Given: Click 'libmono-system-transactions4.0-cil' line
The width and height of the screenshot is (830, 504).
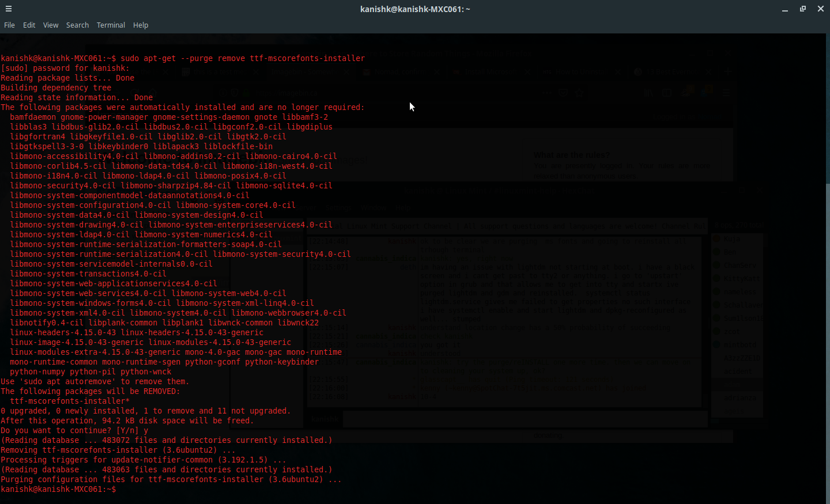Looking at the screenshot, I should pyautogui.click(x=88, y=274).
